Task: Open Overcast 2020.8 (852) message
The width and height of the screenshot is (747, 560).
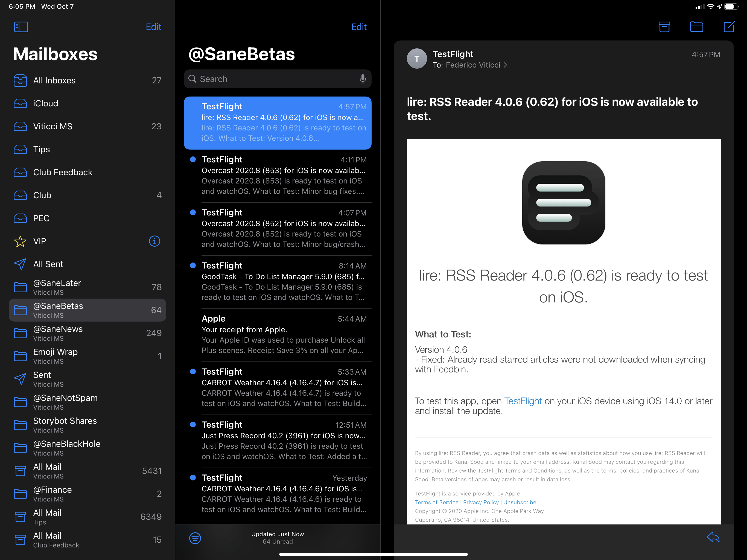Action: (278, 229)
